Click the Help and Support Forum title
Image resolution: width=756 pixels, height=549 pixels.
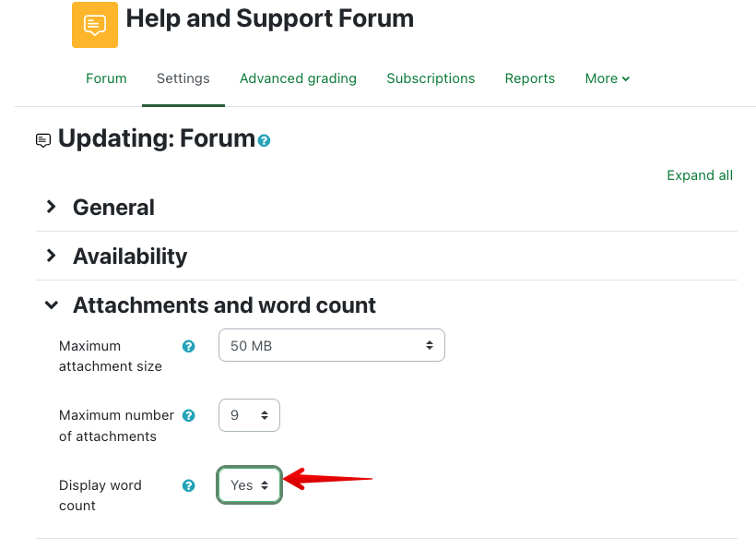(x=270, y=18)
